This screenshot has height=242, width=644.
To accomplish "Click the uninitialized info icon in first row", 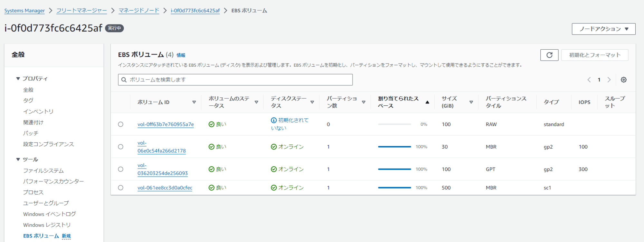I will point(274,120).
